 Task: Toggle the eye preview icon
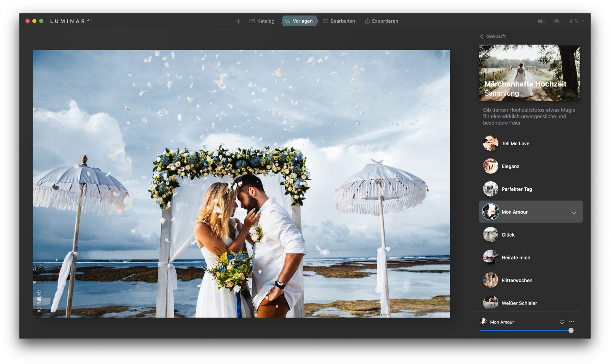pos(556,21)
